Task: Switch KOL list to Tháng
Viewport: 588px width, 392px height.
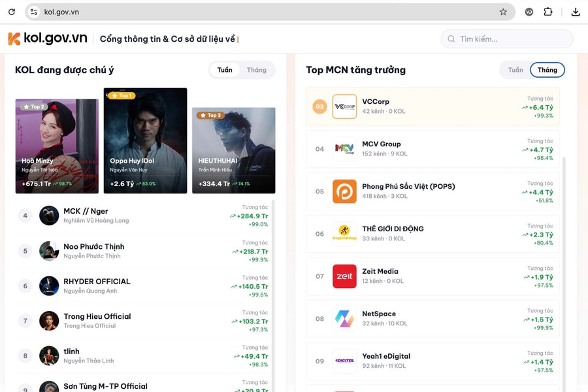Action: tap(257, 70)
